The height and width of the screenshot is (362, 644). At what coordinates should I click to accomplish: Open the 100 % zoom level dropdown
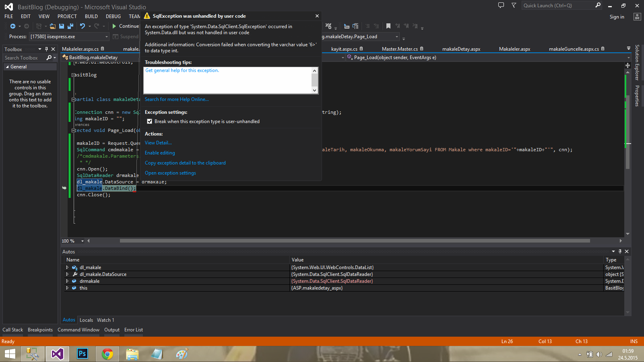click(83, 241)
